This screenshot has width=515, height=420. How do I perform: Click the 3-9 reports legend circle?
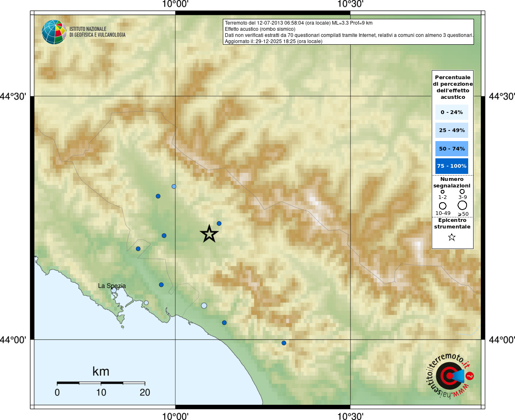tap(462, 191)
